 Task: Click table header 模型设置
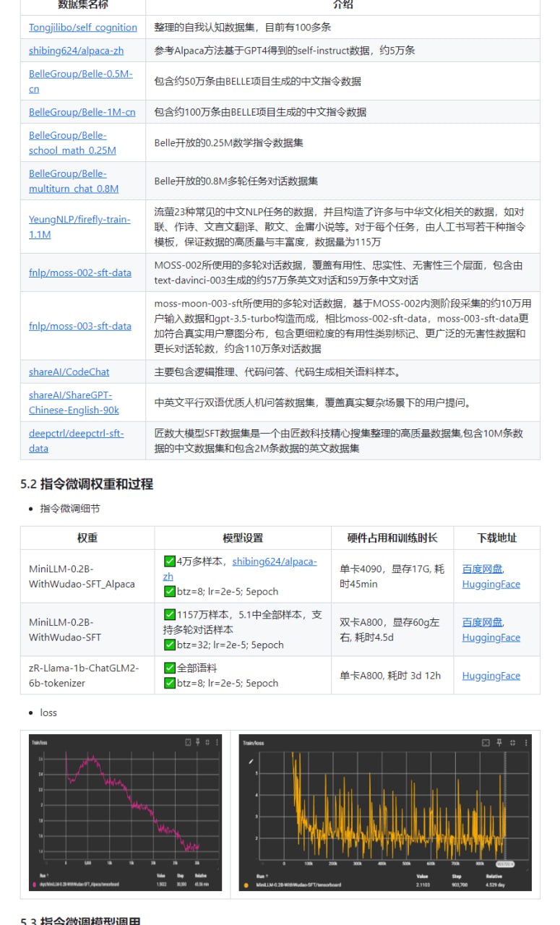click(x=243, y=538)
